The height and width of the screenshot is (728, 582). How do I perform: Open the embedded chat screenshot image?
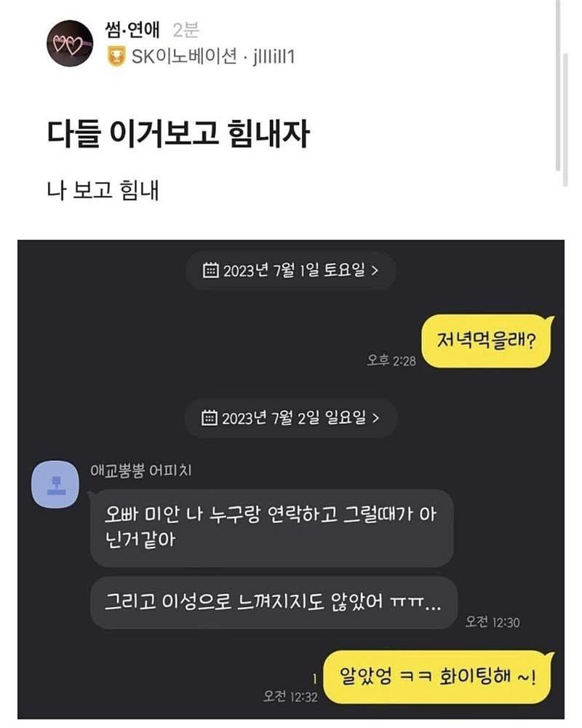291,480
